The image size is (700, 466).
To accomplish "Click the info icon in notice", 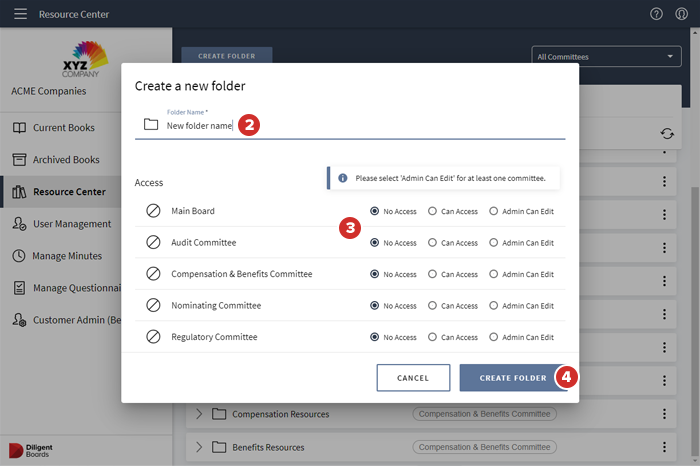I will point(342,178).
